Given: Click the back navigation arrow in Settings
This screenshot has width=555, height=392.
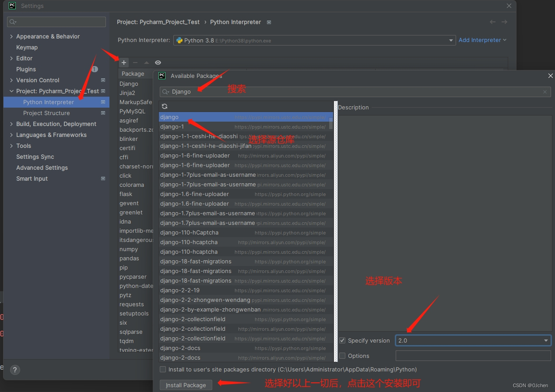Looking at the screenshot, I should [x=493, y=22].
